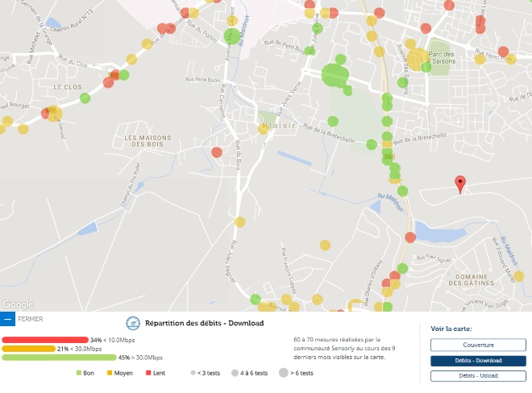The image size is (532, 393).
Task: Click the red location pin marker
Action: [x=460, y=184]
